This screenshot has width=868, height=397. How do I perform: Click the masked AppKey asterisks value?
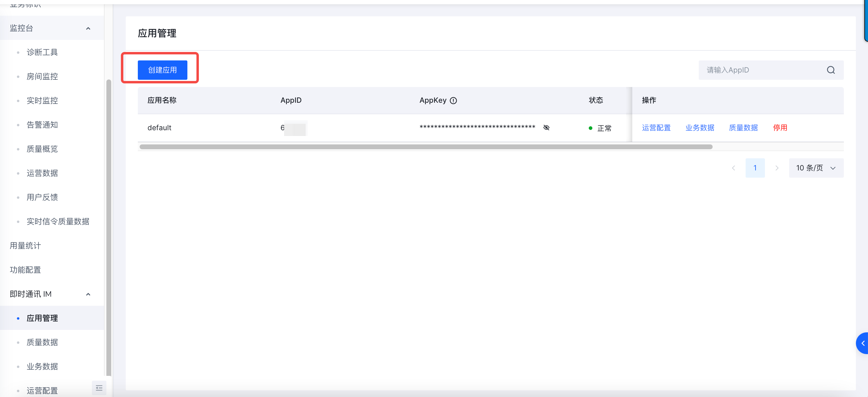[477, 127]
